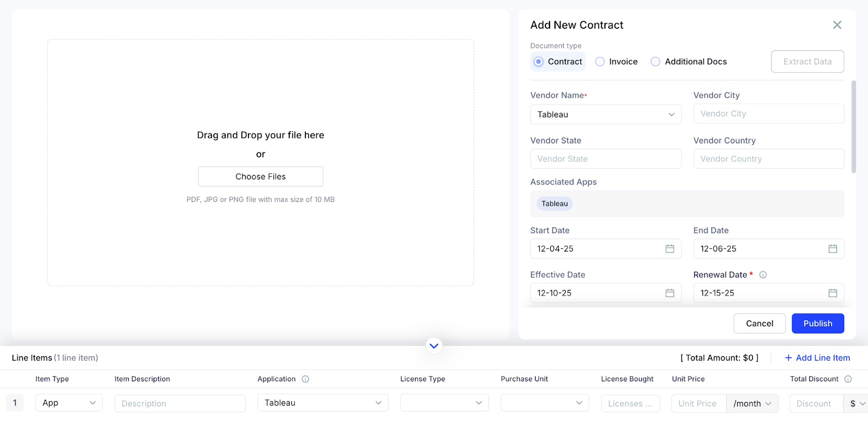Select Additional Docs document type
Screen dimensions: 868x435
[688, 61]
